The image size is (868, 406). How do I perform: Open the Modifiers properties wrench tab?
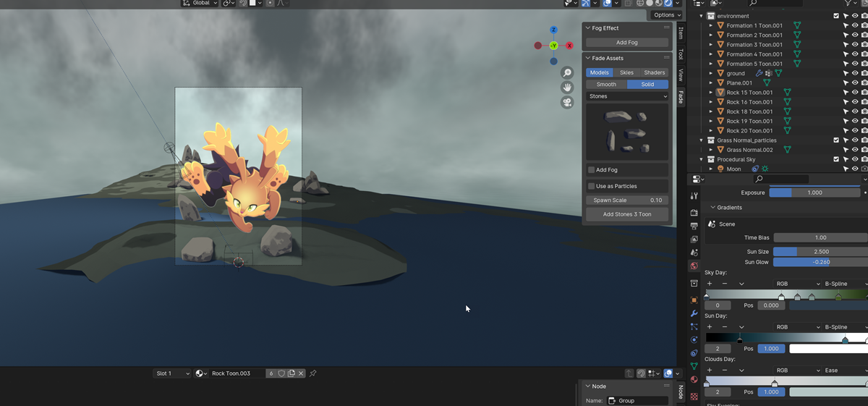click(x=694, y=313)
